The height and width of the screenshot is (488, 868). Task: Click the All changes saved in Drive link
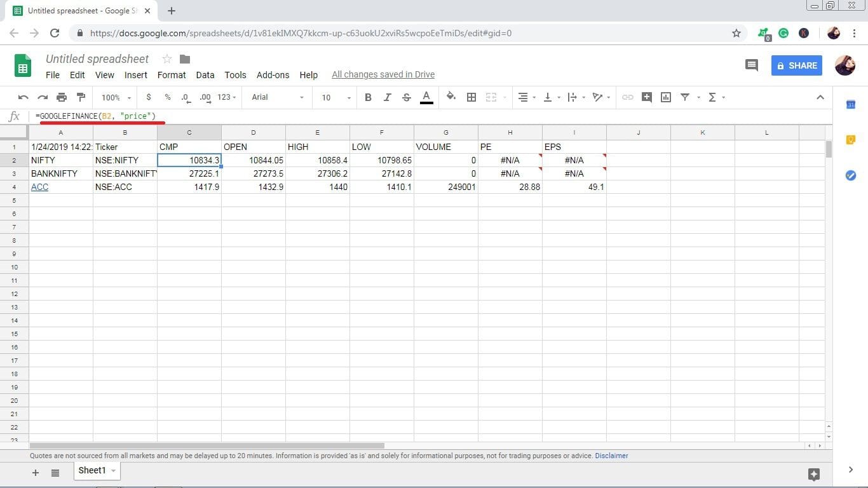383,75
